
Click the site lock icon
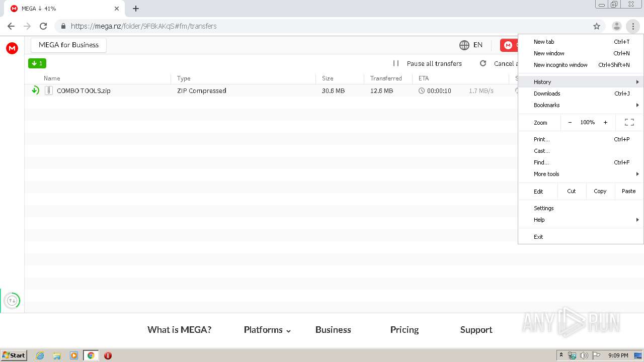[63, 26]
